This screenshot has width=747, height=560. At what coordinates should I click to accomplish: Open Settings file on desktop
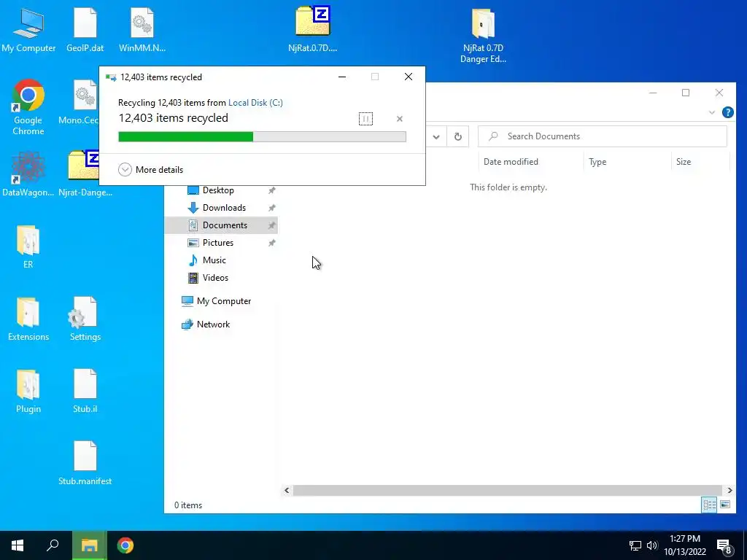click(x=85, y=319)
